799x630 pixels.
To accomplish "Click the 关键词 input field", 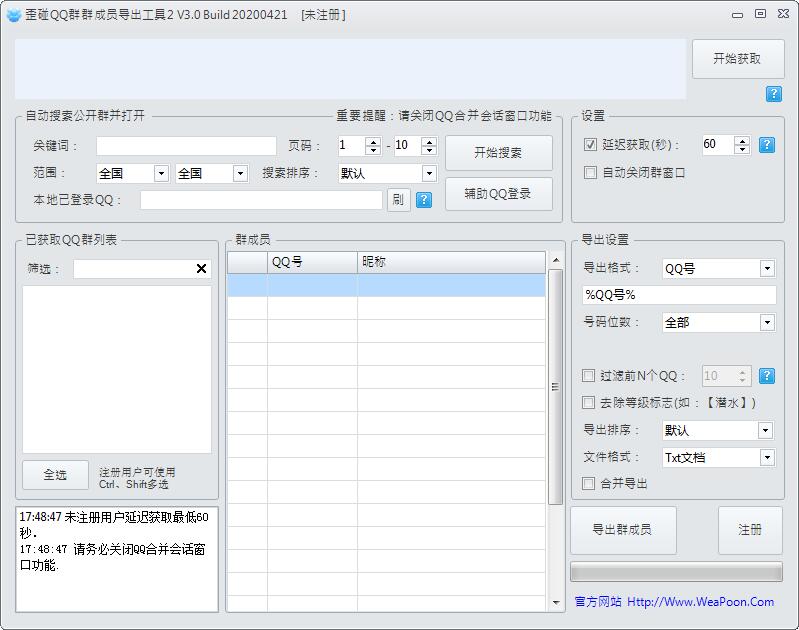I will point(187,146).
